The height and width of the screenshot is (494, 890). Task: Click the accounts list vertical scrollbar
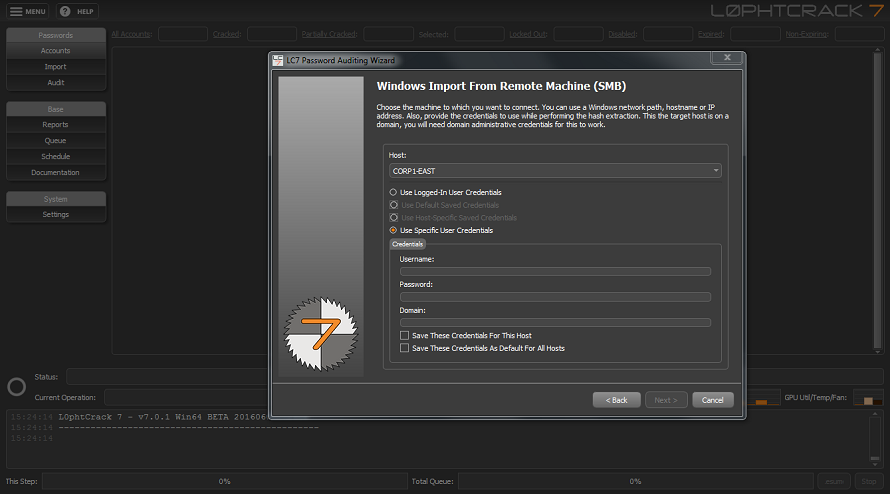pyautogui.click(x=878, y=201)
